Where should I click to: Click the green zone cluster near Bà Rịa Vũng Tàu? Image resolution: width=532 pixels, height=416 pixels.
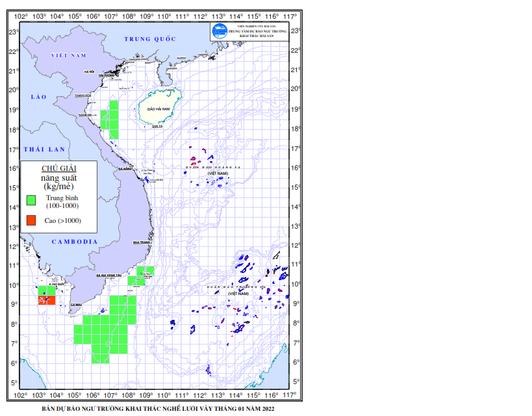[140, 276]
